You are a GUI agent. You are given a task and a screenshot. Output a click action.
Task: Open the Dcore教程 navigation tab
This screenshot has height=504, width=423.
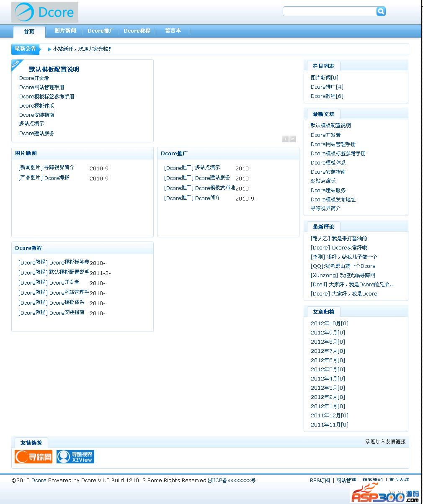[137, 31]
